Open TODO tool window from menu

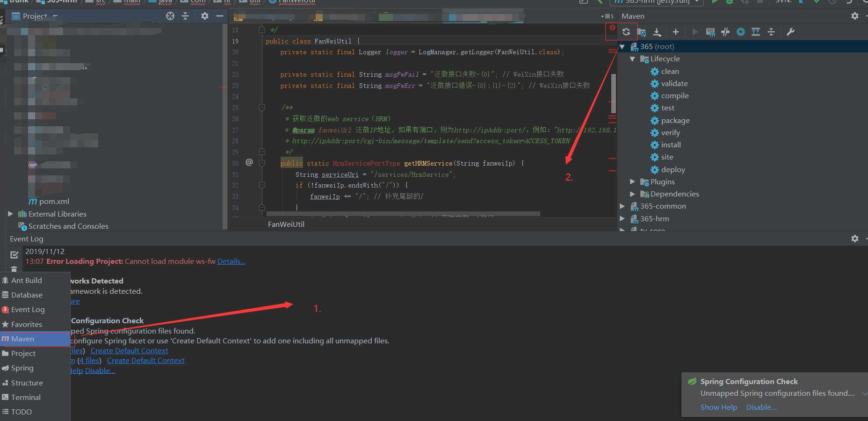[35, 412]
